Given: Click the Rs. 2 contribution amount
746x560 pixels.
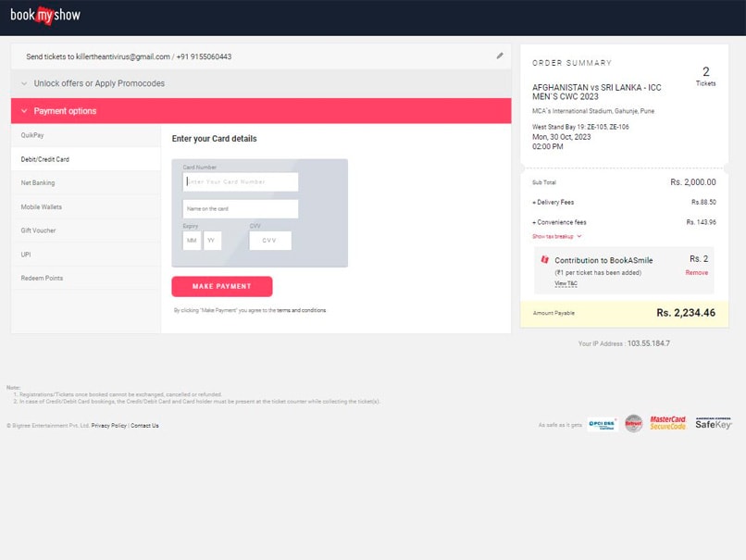Looking at the screenshot, I should click(x=699, y=259).
